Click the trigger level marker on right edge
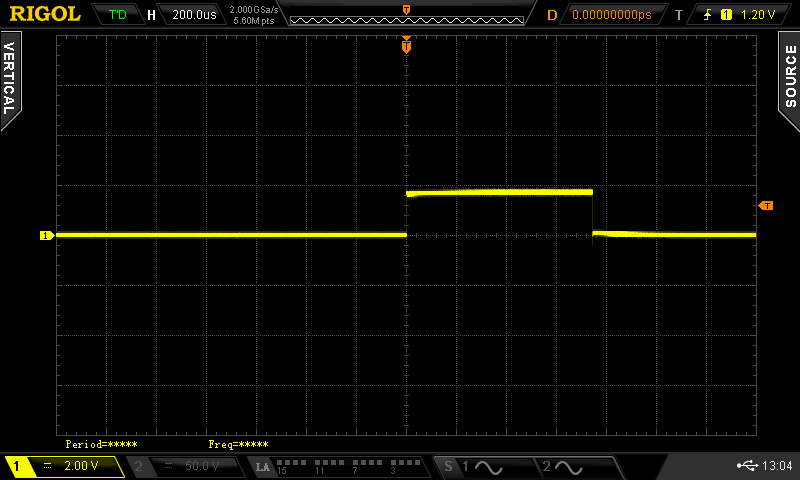The width and height of the screenshot is (800, 480). [766, 205]
